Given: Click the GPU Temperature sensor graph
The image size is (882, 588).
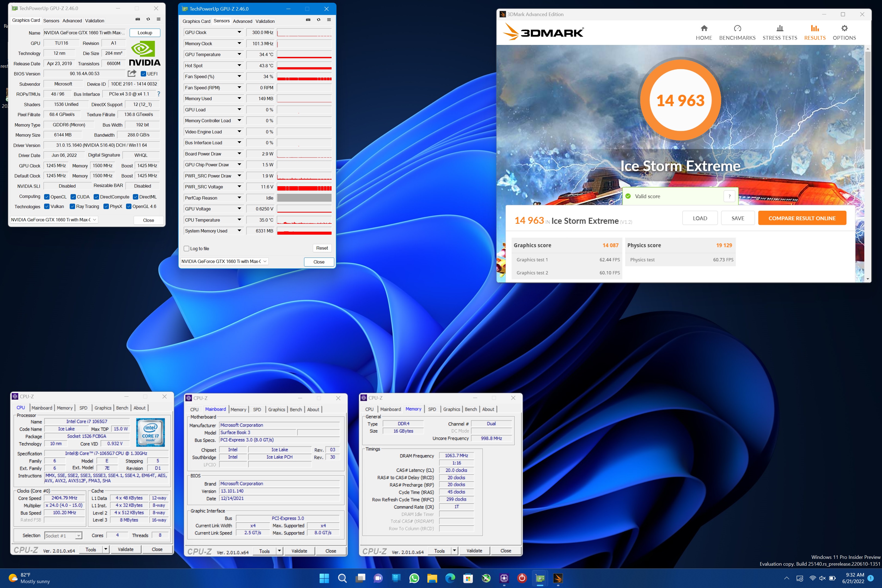Looking at the screenshot, I should pos(304,54).
